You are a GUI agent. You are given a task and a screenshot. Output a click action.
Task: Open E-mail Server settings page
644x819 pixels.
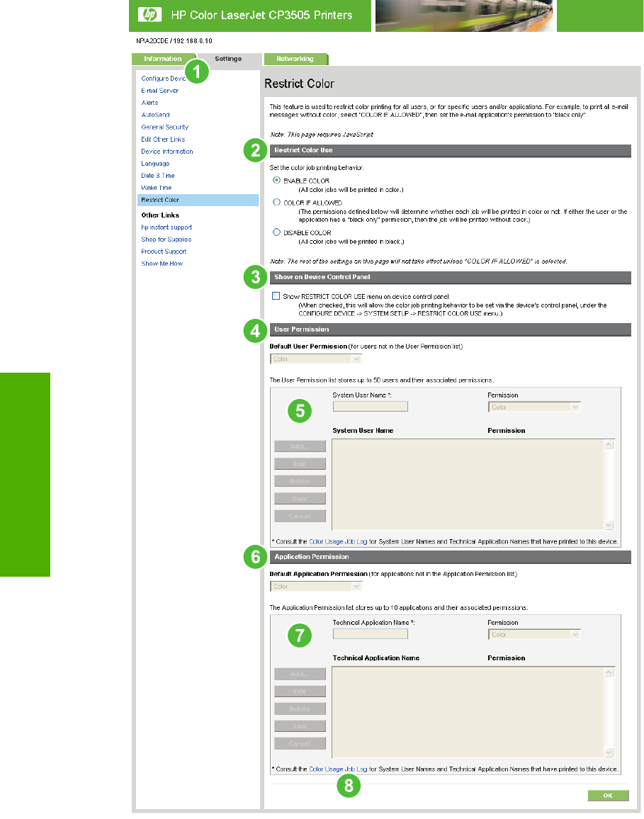click(160, 91)
